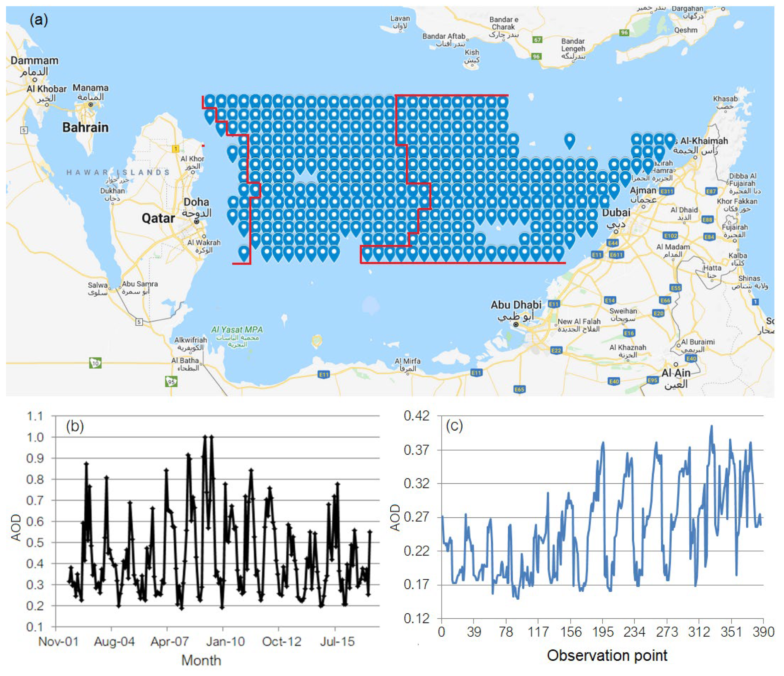Click the Al Yasat MPA green label

point(237,330)
